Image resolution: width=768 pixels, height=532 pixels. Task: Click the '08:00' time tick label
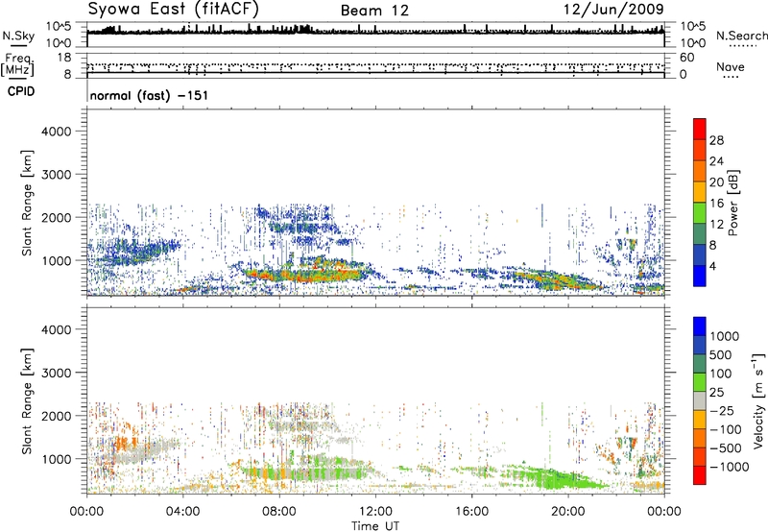(x=279, y=512)
